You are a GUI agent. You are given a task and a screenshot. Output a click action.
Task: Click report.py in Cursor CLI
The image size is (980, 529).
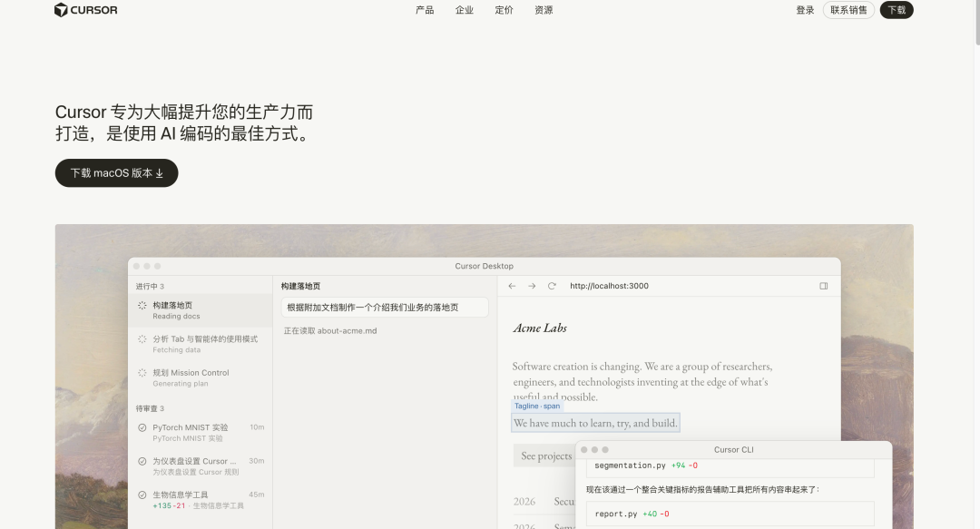pos(615,514)
